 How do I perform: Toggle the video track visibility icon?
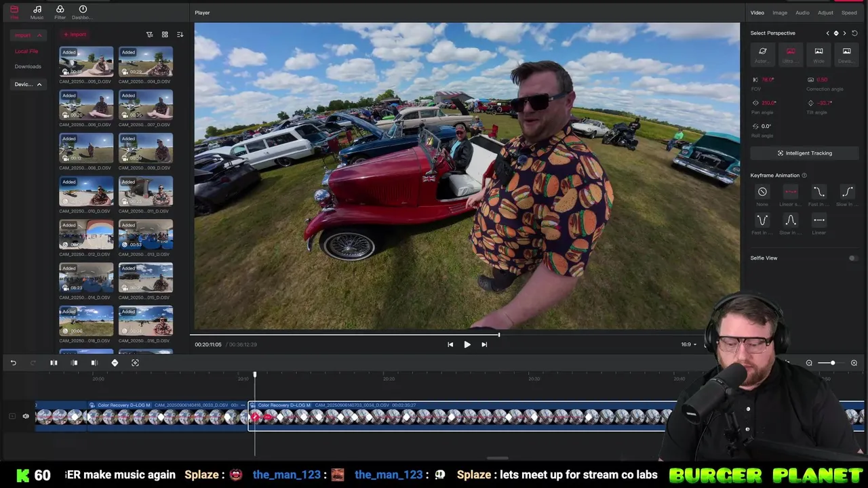point(12,416)
